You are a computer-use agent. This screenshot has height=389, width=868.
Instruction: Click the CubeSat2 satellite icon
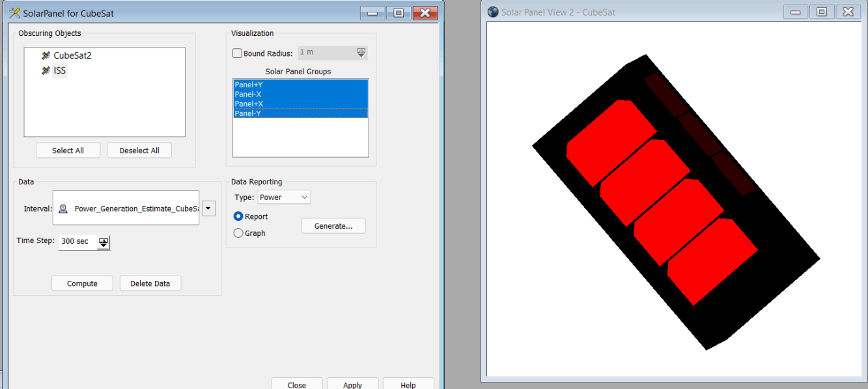(x=46, y=55)
